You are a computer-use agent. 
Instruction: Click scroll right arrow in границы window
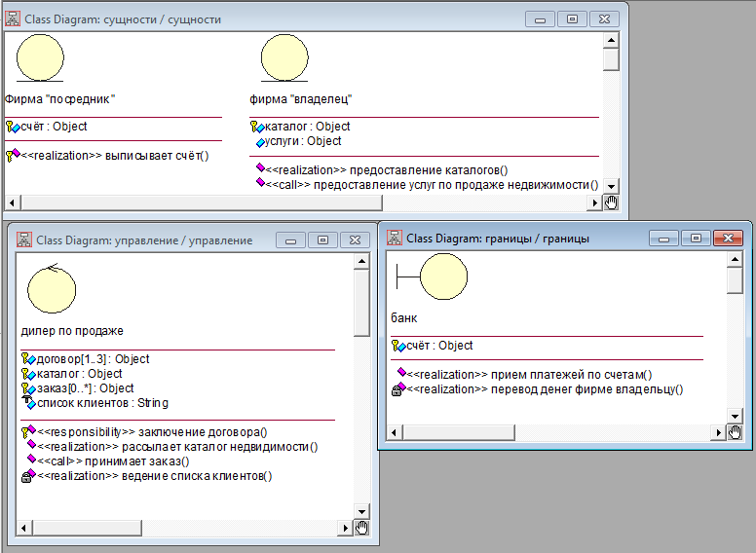(x=718, y=432)
